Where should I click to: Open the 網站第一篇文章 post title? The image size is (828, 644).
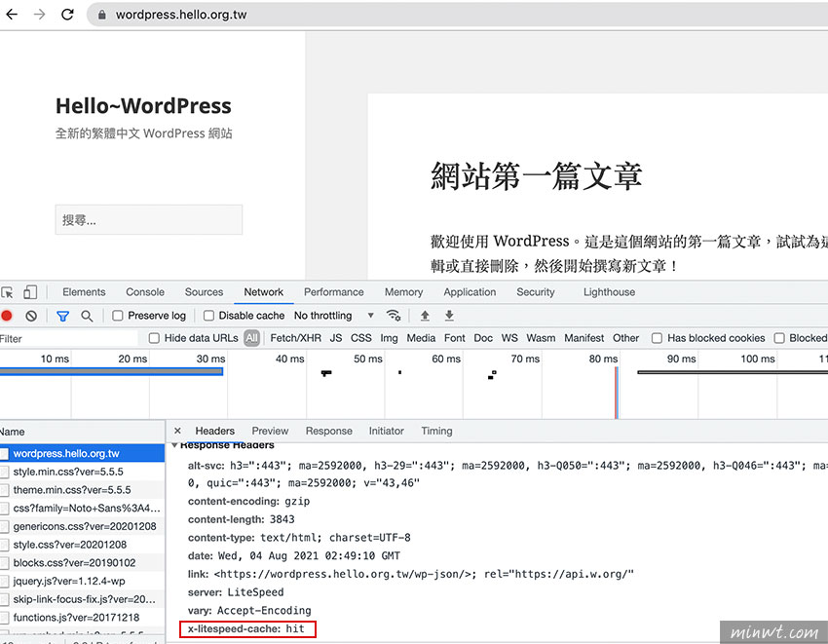click(x=537, y=176)
